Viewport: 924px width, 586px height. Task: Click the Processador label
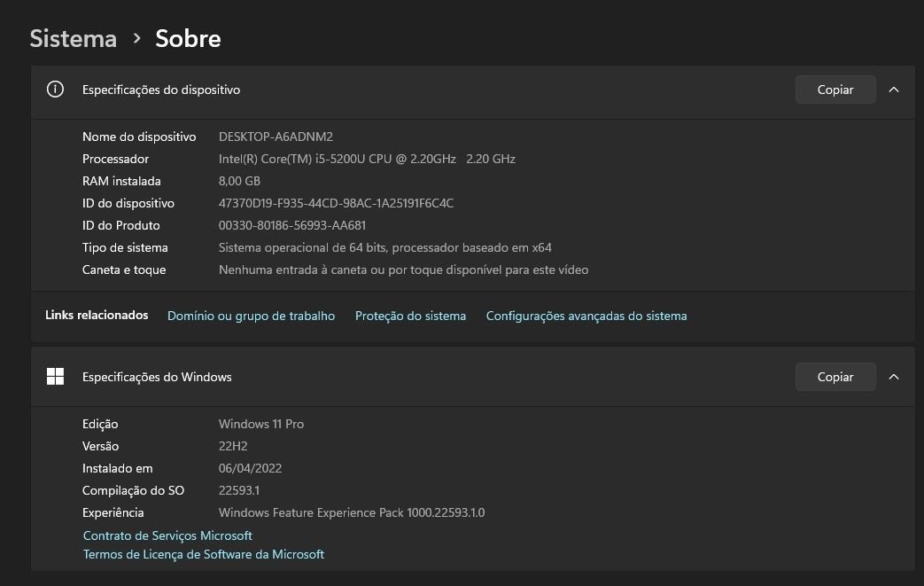click(115, 160)
